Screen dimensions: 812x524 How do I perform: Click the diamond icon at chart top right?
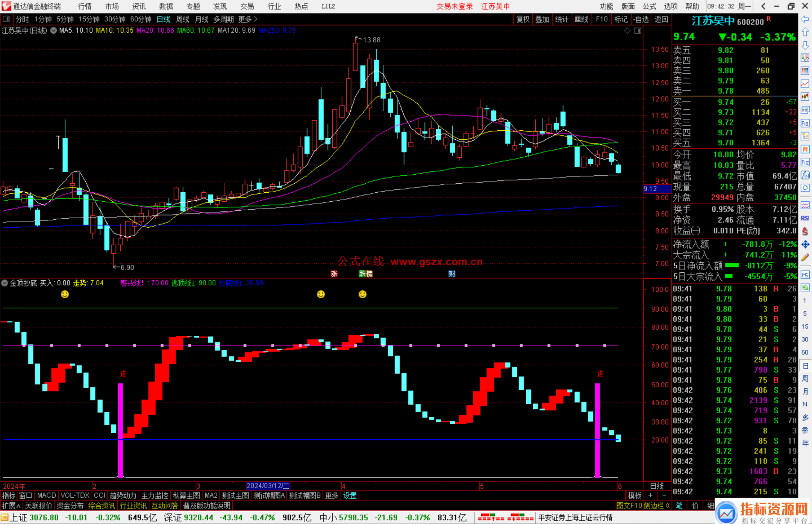pos(627,31)
